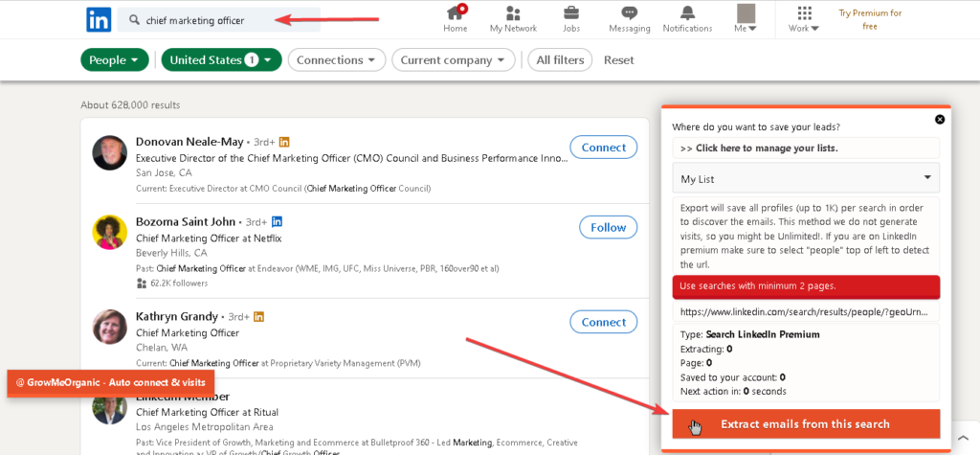Click 'About 628,000 results' text

coord(130,105)
